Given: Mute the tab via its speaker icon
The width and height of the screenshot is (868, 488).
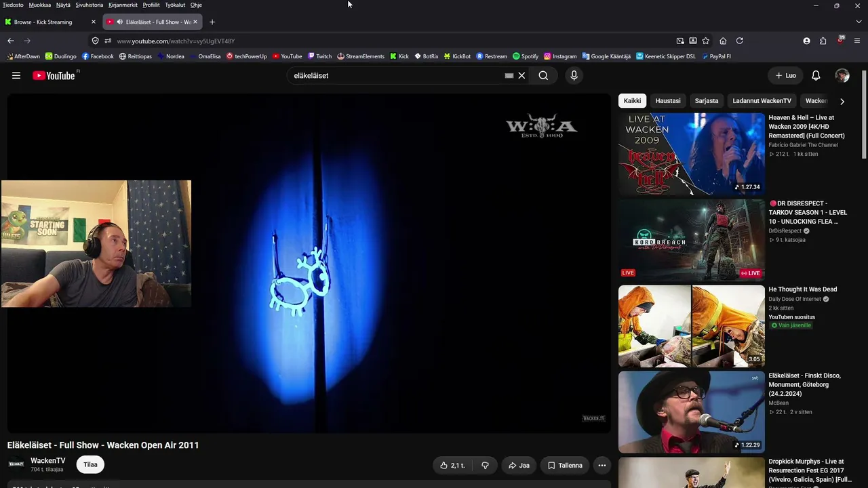Looking at the screenshot, I should (120, 22).
